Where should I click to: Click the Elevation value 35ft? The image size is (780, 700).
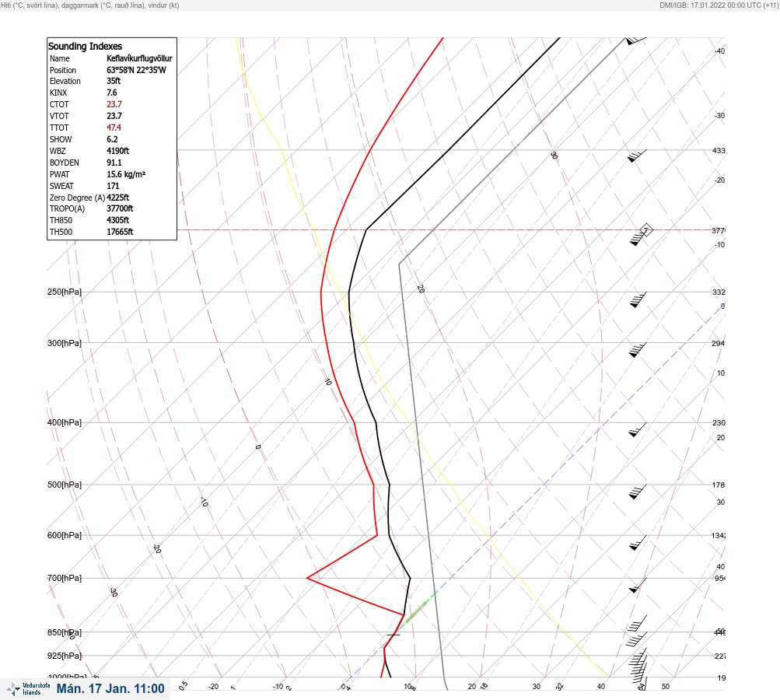[x=114, y=81]
